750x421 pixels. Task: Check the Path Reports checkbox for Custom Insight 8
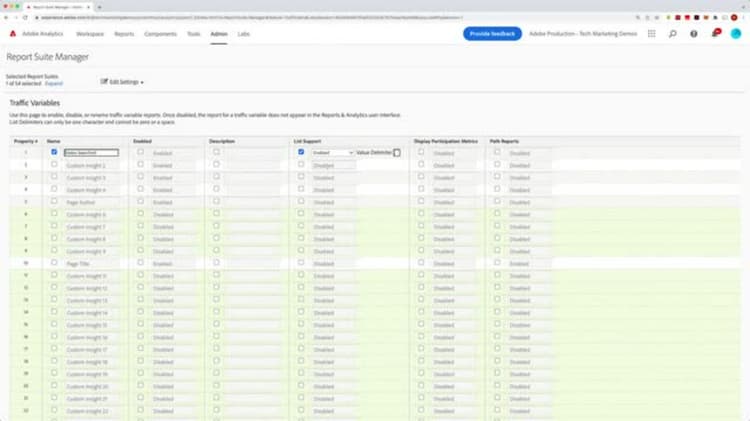point(497,238)
